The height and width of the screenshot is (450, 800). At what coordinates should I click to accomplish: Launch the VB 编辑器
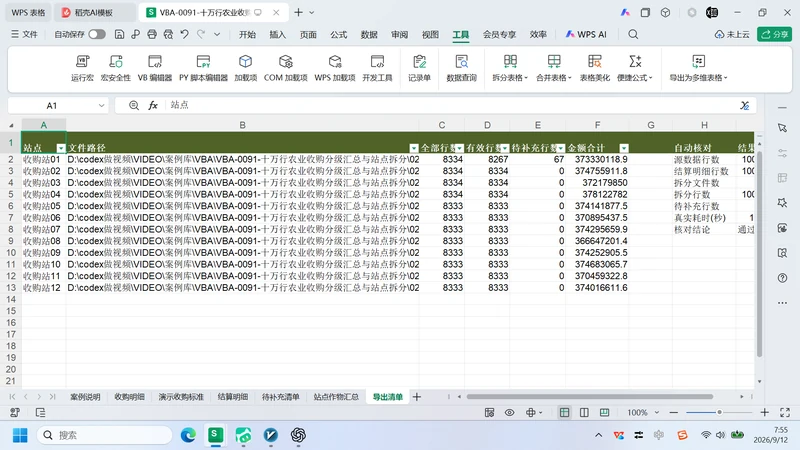coord(155,68)
